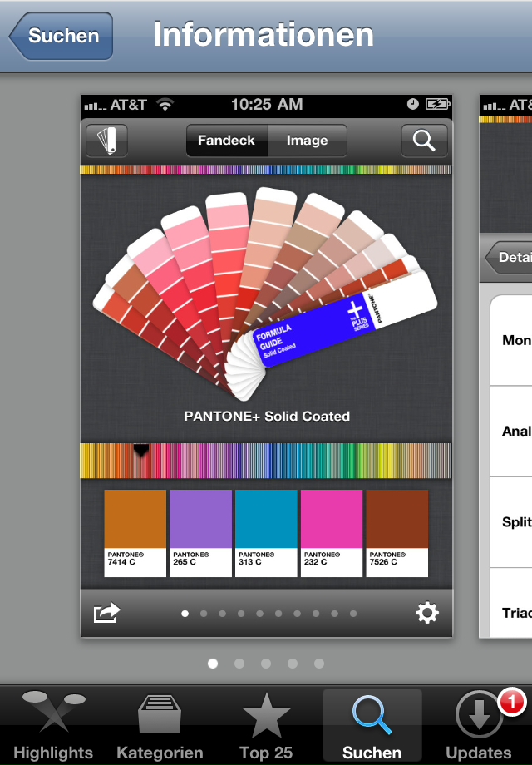
Task: Pick the PANTONE 232 C swatch
Action: coord(331,533)
